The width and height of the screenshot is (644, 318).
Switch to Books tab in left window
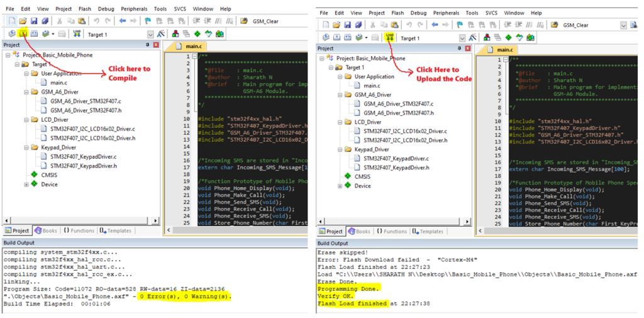pos(46,231)
